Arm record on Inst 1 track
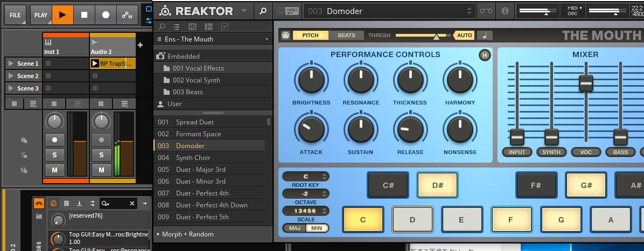This screenshot has height=251, width=644. click(54, 140)
